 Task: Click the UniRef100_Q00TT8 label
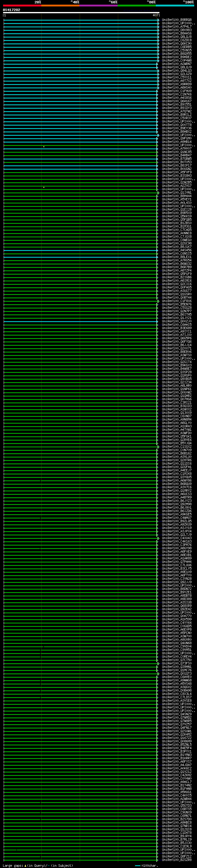point(177,125)
